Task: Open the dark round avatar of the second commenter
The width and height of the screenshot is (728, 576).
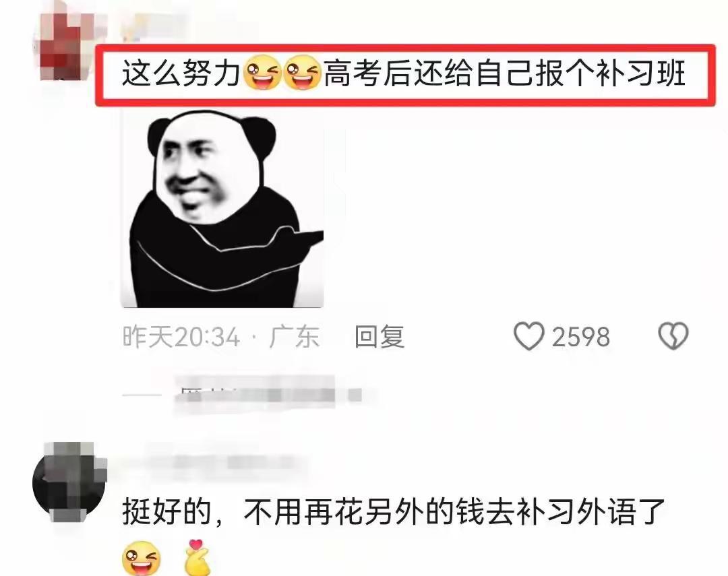Action: (69, 482)
